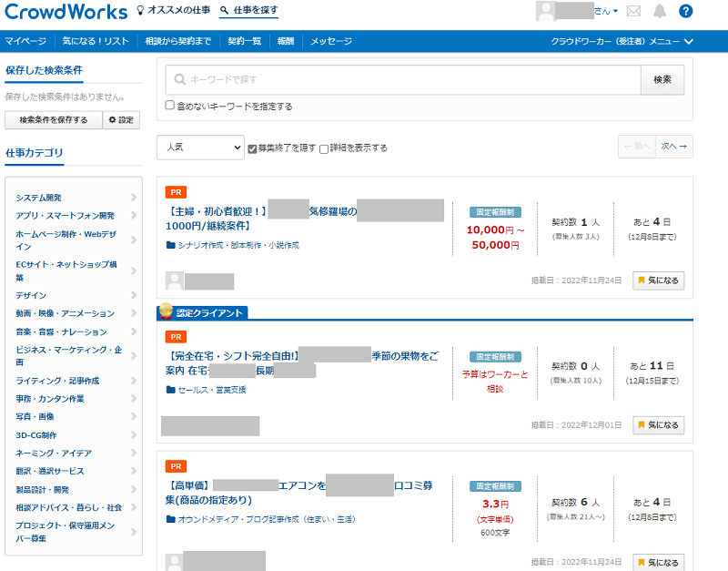Click the magnifier icon beside 仕事を探す
The height and width of the screenshot is (571, 728).
point(225,10)
